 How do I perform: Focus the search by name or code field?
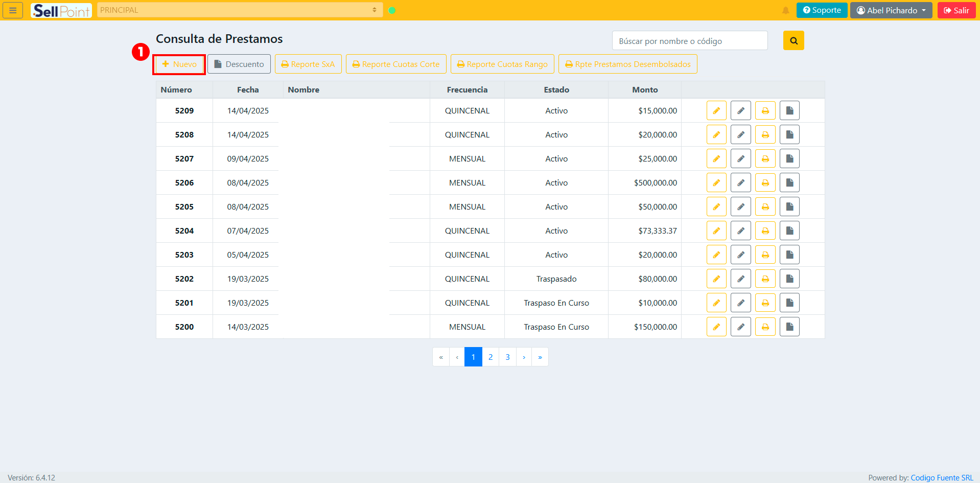pos(689,41)
